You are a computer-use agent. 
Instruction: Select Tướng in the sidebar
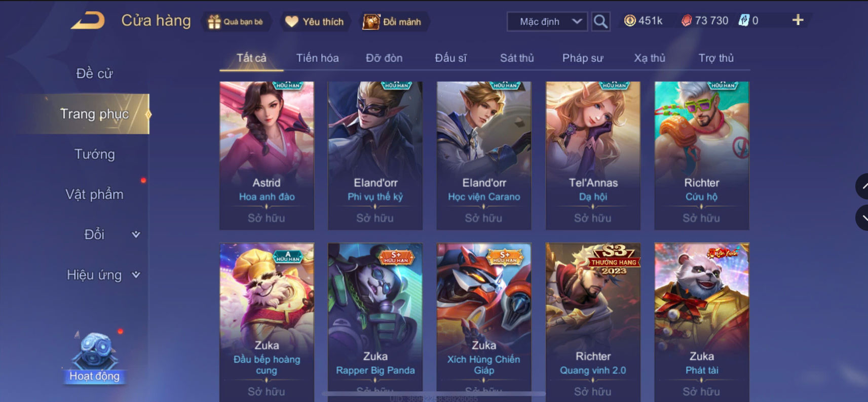(95, 154)
